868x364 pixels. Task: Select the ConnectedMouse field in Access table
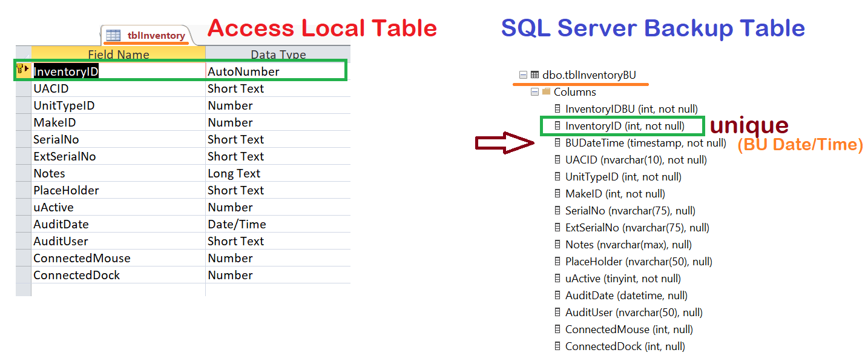pos(119,258)
